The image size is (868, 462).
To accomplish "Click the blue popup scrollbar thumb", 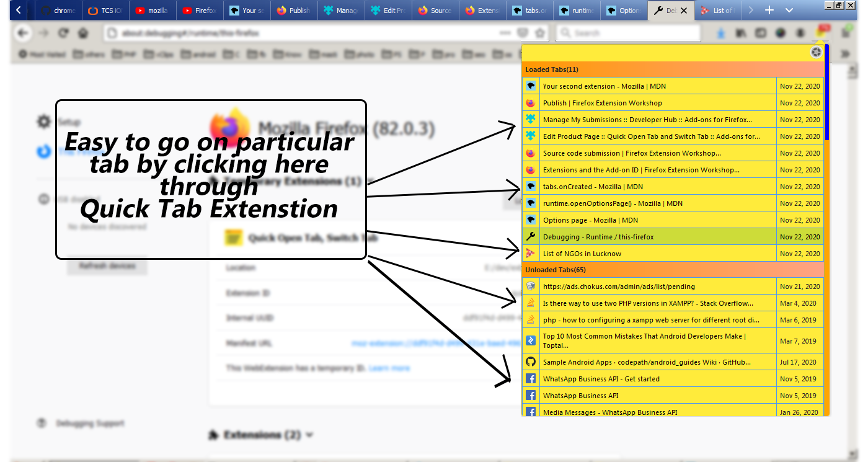I will click(827, 92).
